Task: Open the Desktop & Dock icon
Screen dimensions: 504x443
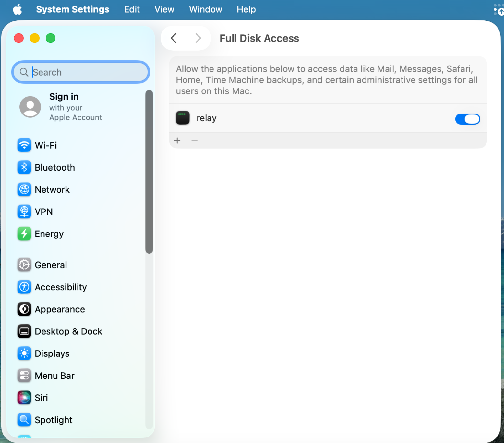Action: click(24, 331)
